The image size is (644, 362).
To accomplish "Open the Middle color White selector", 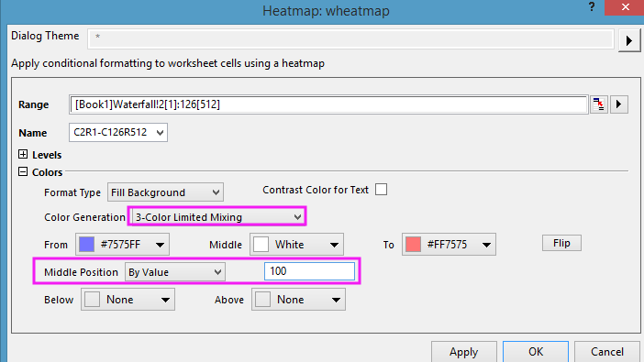I will coord(296,245).
